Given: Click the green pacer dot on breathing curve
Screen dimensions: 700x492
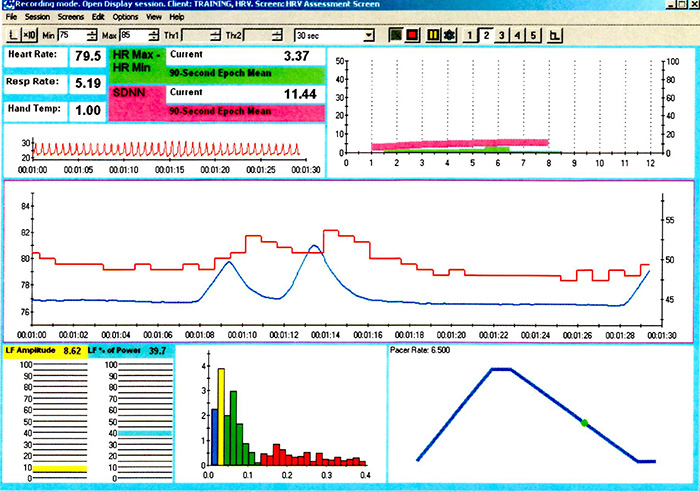Looking at the screenshot, I should click(585, 424).
